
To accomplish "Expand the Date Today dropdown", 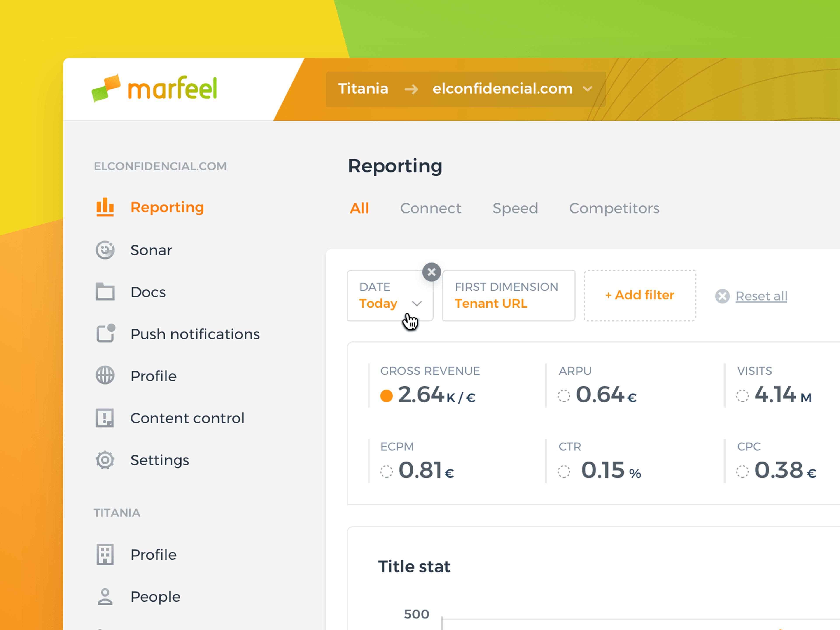I will point(390,296).
